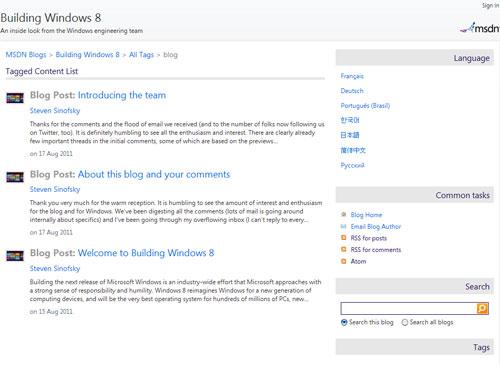Open the Introducing the team post thumbnail

(15, 98)
